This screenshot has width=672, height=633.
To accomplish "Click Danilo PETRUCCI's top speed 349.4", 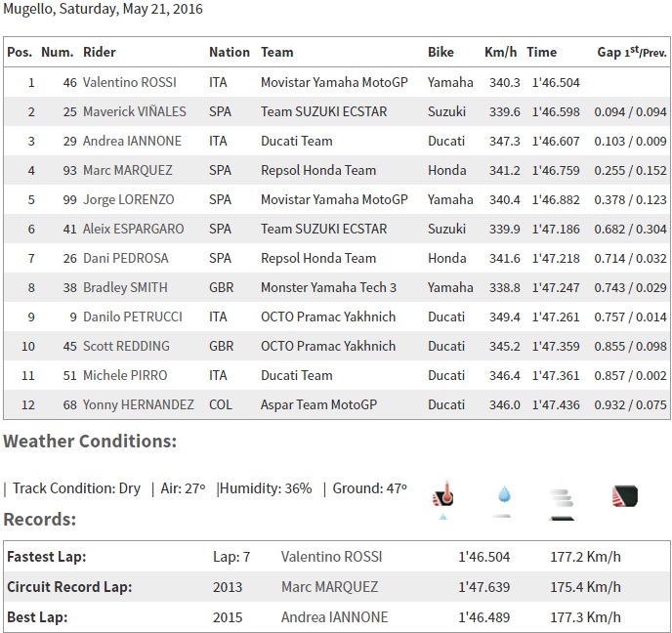I will coord(501,317).
